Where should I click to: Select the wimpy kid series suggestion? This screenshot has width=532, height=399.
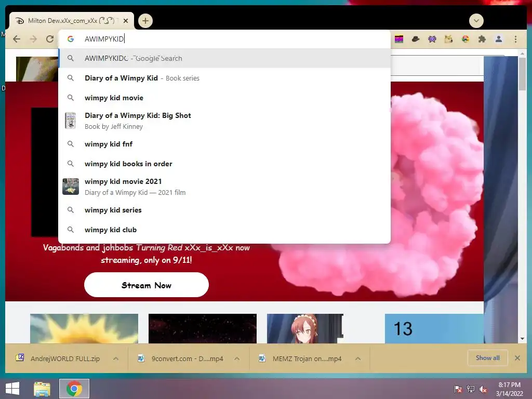224,210
